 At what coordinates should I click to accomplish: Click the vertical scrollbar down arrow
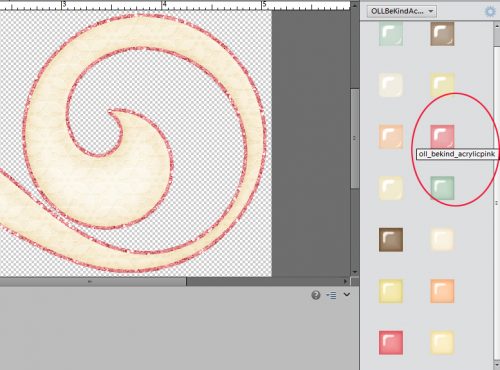[355, 272]
